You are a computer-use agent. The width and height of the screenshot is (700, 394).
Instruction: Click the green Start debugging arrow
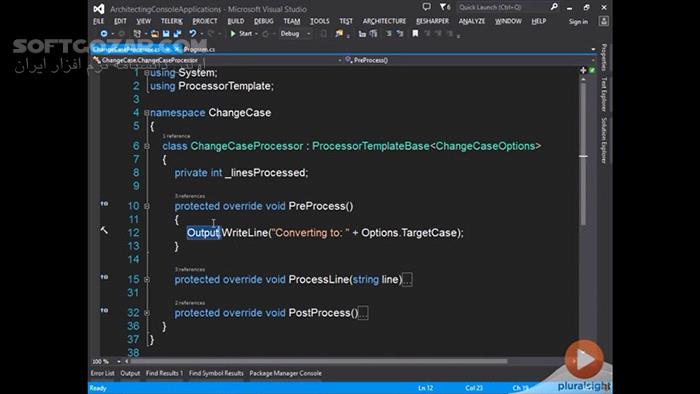point(233,33)
